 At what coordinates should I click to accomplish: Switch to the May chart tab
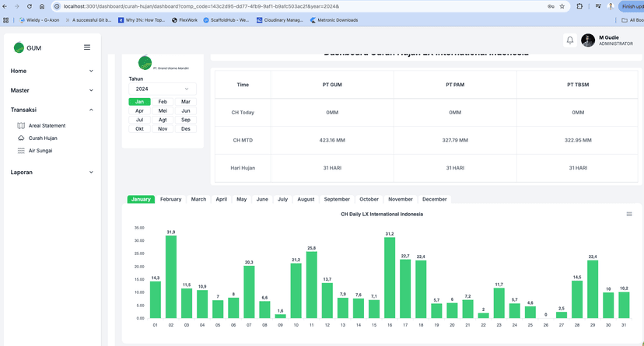coord(241,199)
